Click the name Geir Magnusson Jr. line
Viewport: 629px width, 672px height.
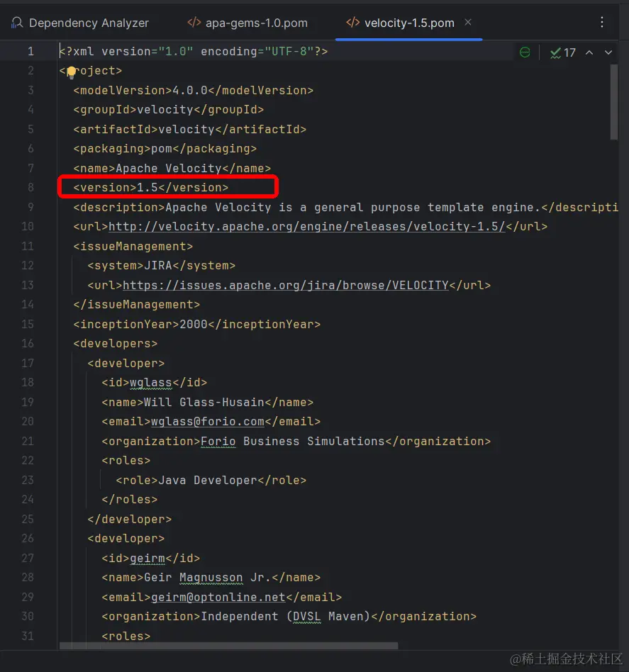coord(211,578)
